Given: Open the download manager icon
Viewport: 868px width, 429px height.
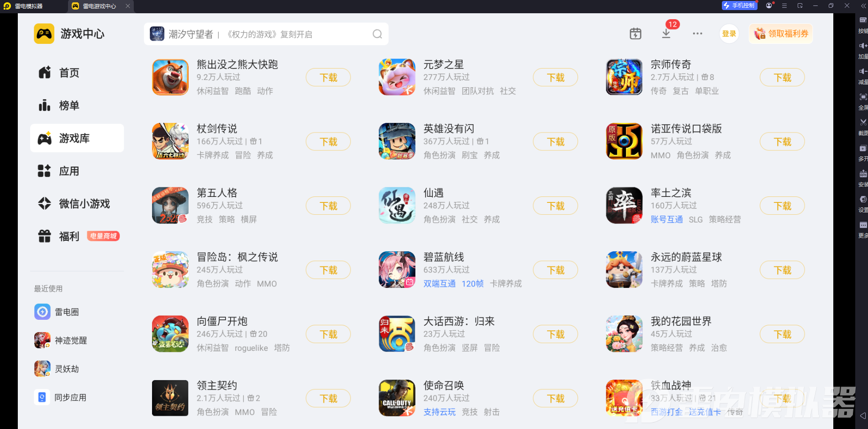Looking at the screenshot, I should [x=666, y=34].
